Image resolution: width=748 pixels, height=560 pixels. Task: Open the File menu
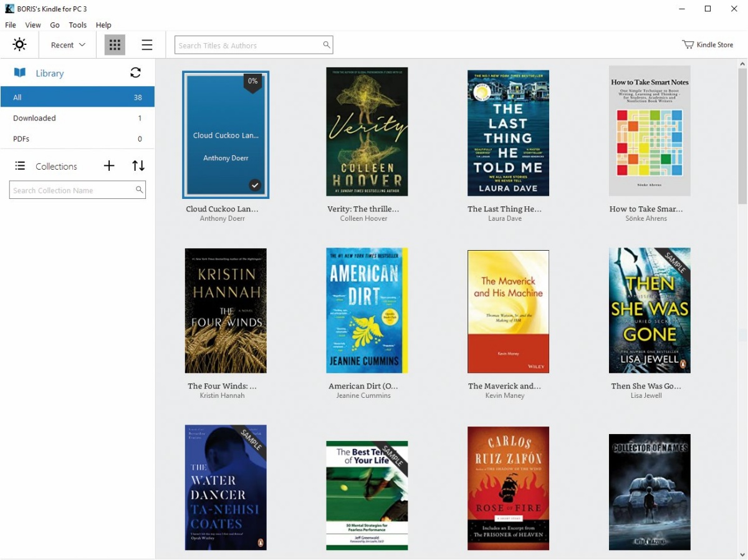[11, 25]
